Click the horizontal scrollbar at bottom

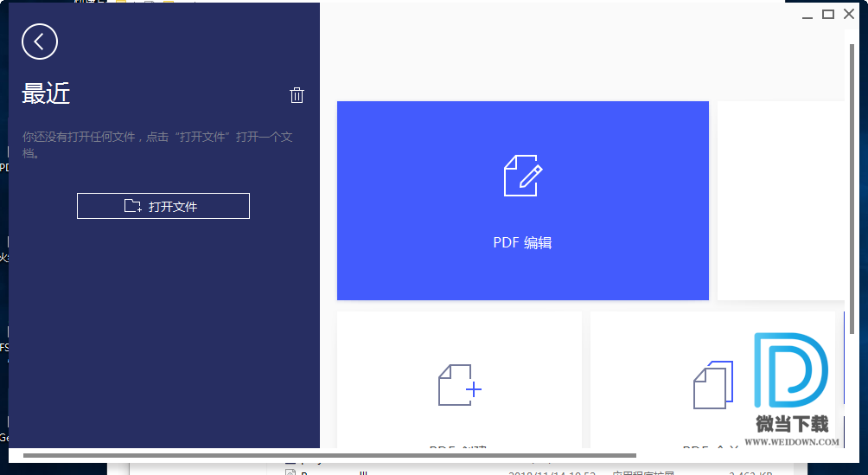pos(330,456)
